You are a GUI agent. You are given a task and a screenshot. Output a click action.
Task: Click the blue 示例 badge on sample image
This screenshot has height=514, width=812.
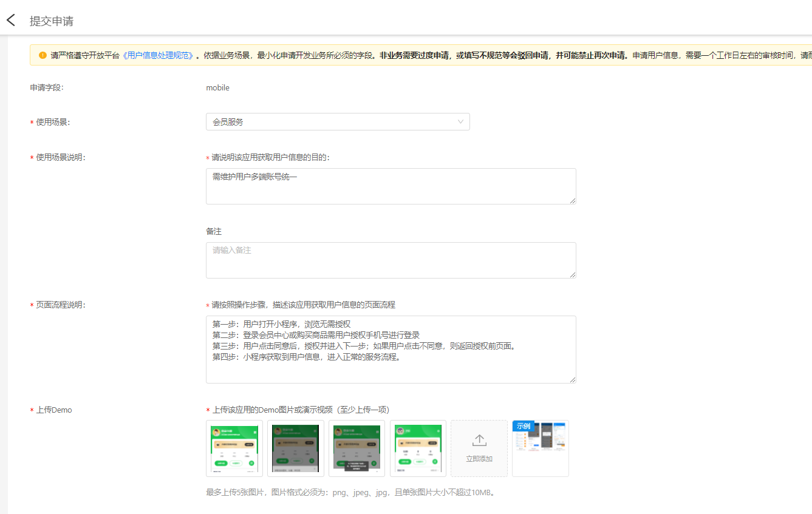[x=524, y=426]
